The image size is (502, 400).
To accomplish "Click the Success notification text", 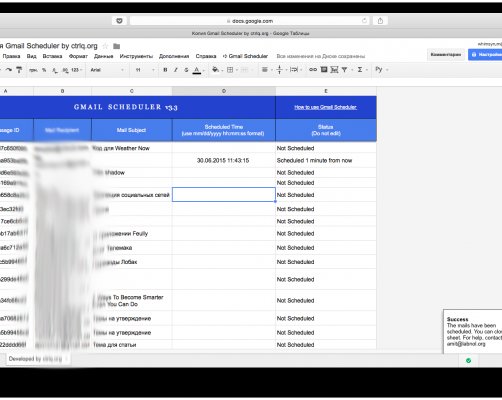I will (474, 332).
